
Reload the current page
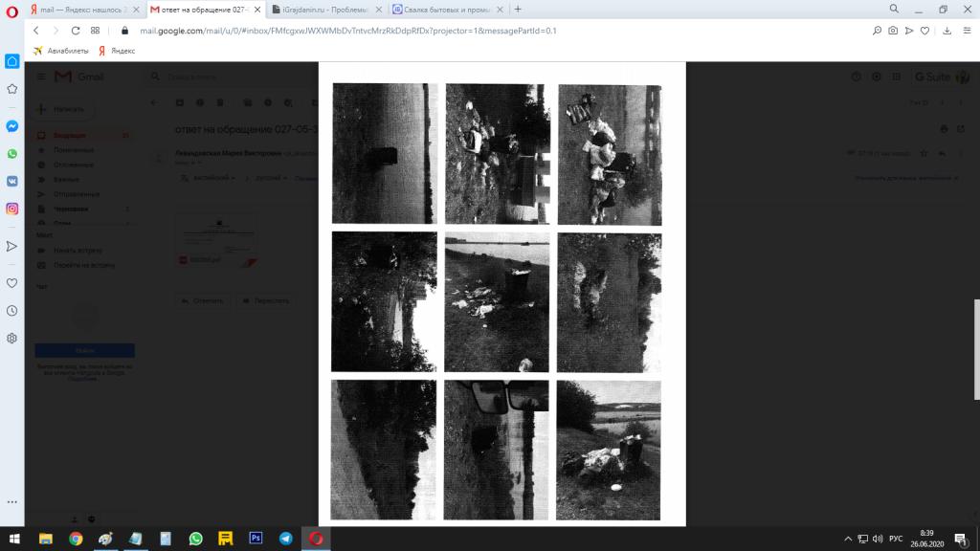76,31
